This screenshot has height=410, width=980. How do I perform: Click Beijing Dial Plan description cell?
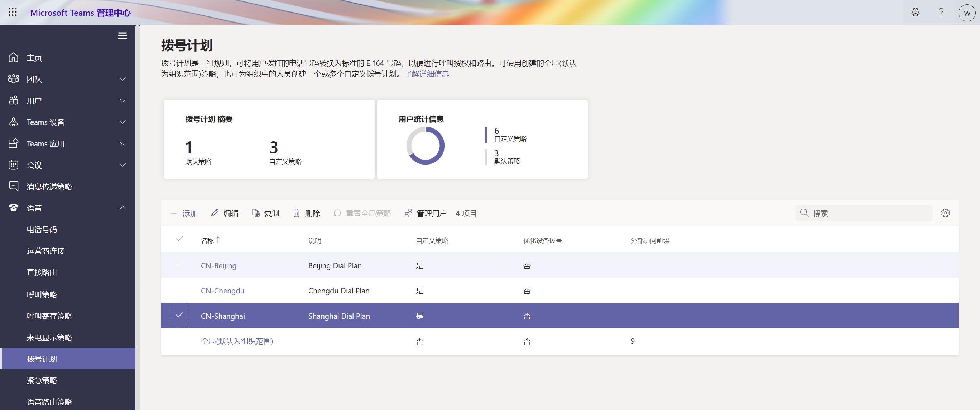(x=335, y=265)
